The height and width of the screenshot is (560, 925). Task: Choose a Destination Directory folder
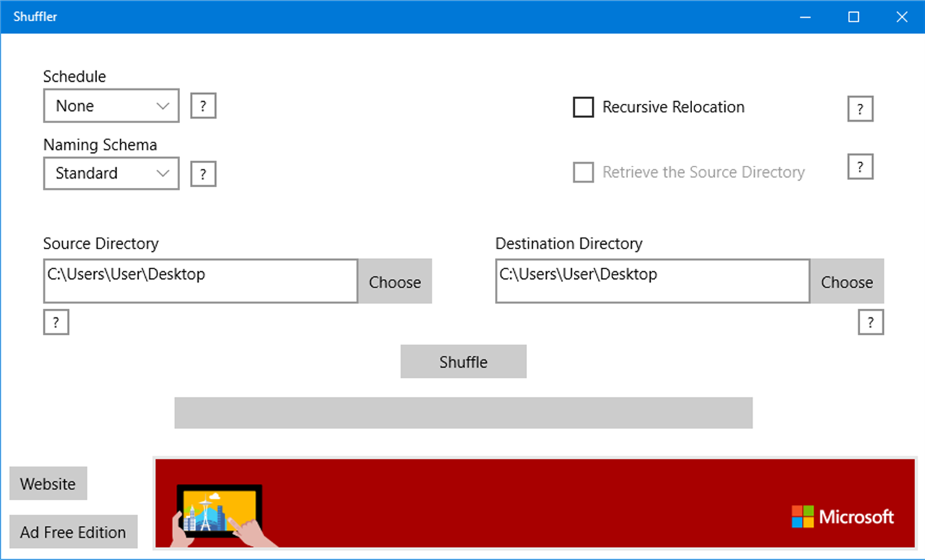(846, 281)
